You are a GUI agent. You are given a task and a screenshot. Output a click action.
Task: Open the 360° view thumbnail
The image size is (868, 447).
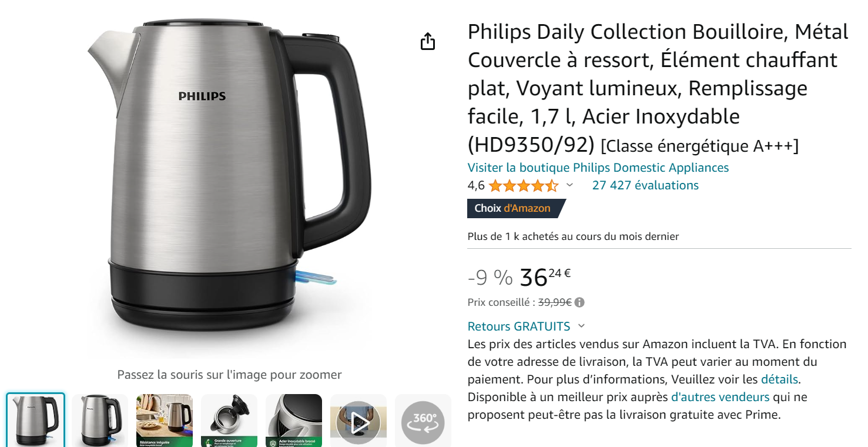click(x=423, y=421)
